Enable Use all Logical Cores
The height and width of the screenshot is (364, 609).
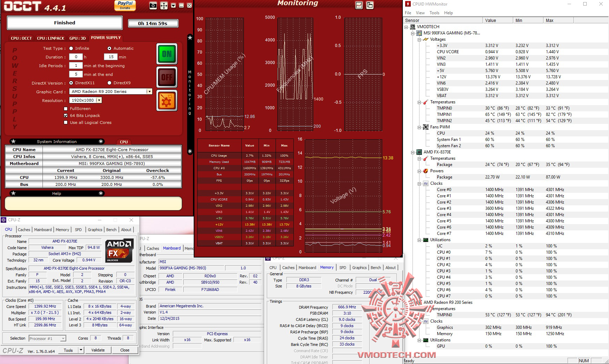pyautogui.click(x=66, y=122)
